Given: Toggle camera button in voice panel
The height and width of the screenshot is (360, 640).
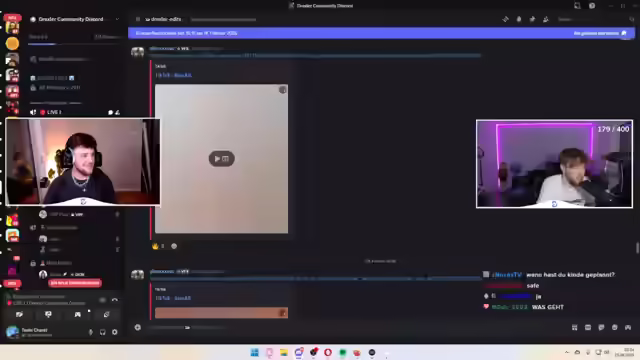Looking at the screenshot, I should click(19, 314).
